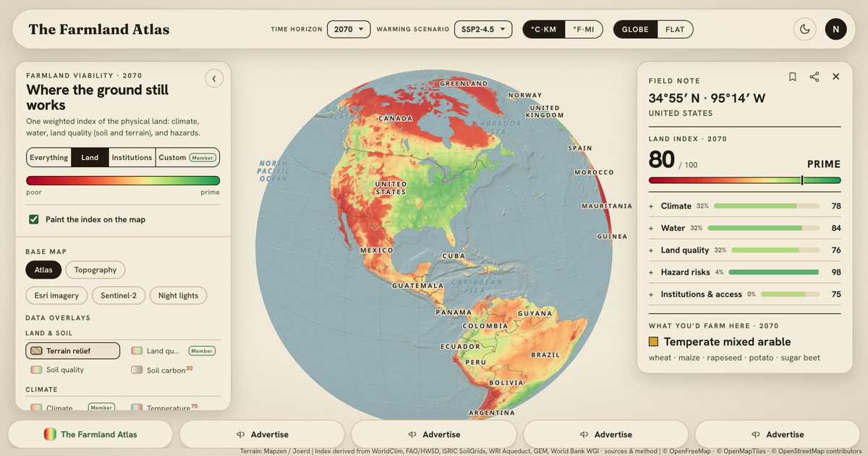868x456 pixels.
Task: Bookmark this field note
Action: pyautogui.click(x=793, y=77)
